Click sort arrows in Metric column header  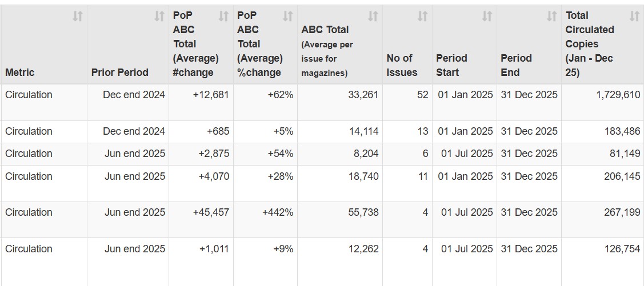click(78, 17)
